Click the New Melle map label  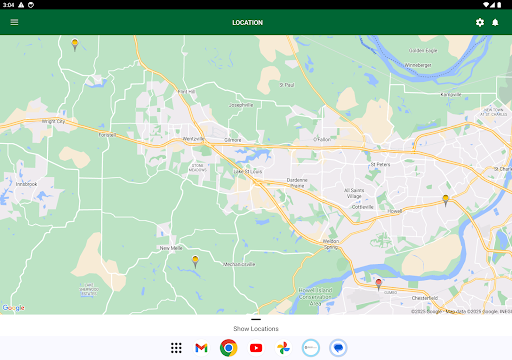171,248
